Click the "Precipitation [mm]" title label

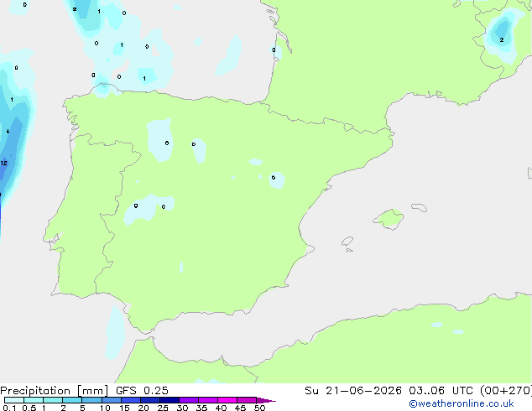tap(55, 391)
